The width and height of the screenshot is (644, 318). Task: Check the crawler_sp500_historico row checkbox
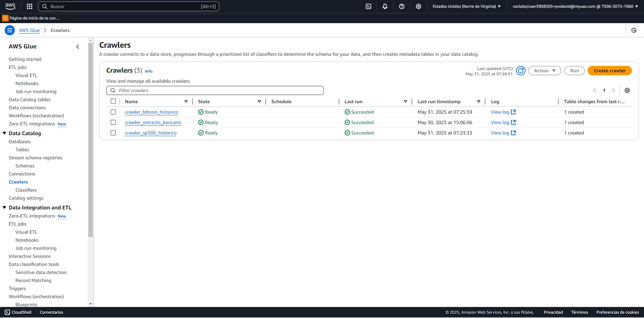(x=113, y=133)
